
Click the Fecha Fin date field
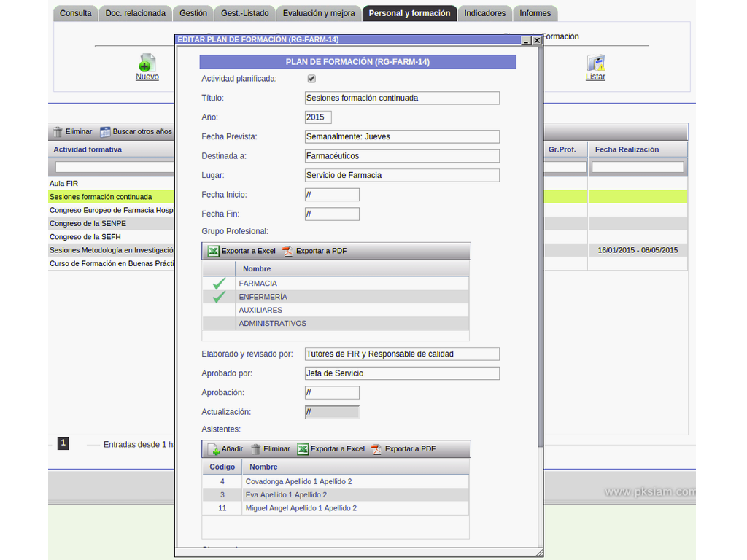pos(332,214)
